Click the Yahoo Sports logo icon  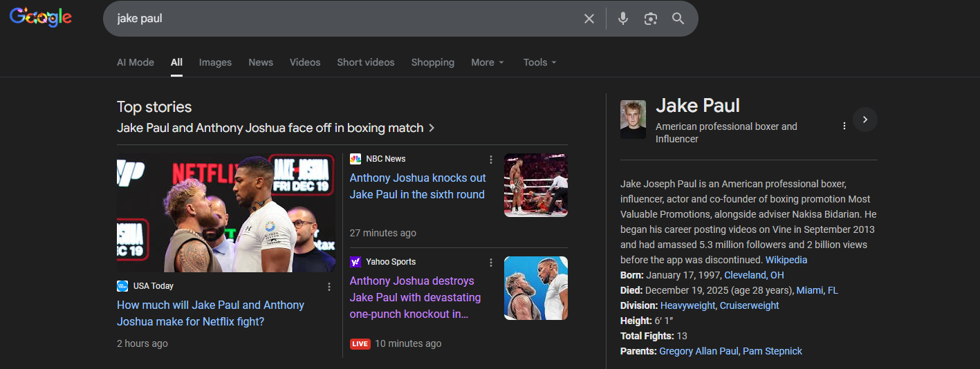(355, 262)
